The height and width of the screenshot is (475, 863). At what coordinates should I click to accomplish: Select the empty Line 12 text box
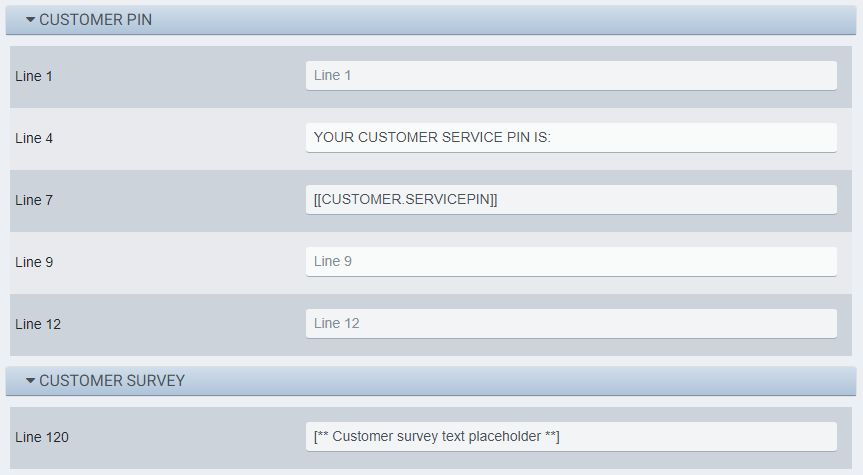pos(570,323)
